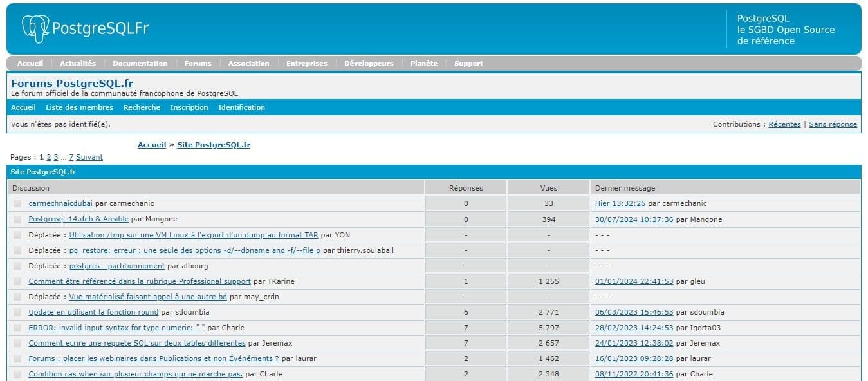Screen dimensions: 868x381
Task: Go to page 7 of topics
Action: click(71, 157)
